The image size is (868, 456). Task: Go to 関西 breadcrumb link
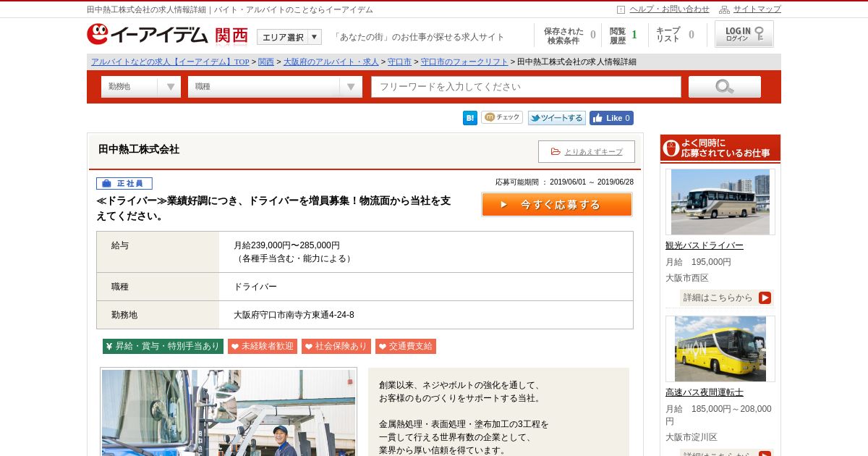pos(266,62)
